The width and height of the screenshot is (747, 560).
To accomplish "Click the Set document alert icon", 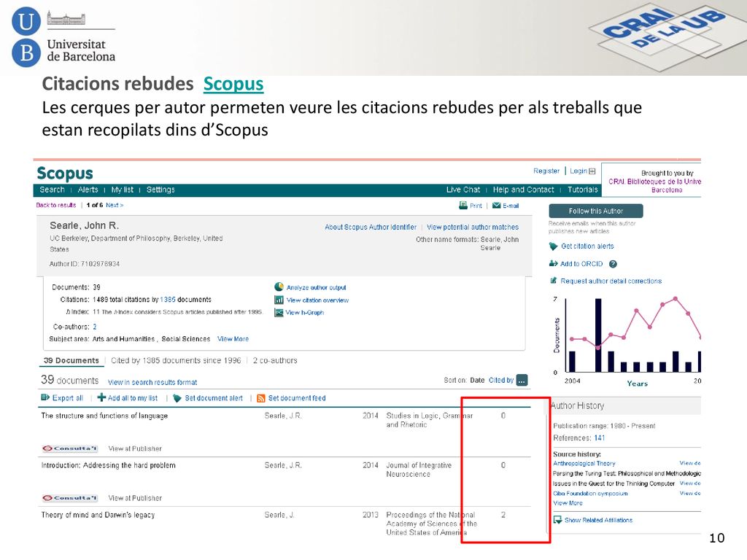I will [x=177, y=398].
